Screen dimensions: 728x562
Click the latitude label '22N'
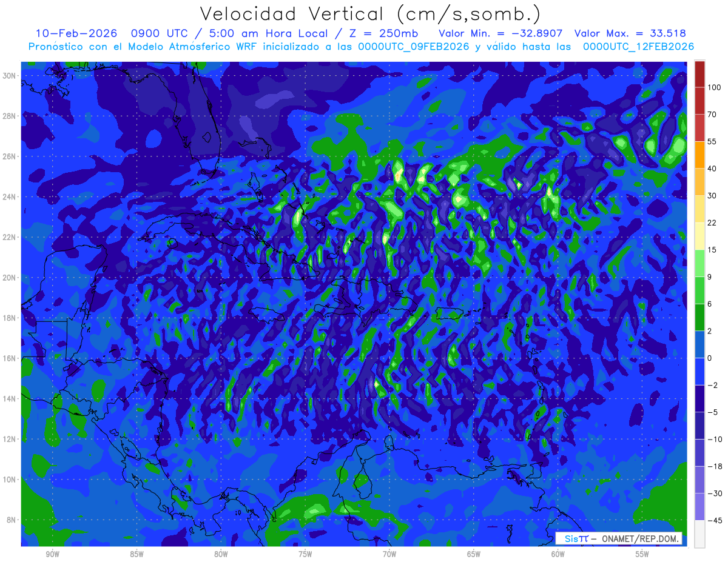[x=10, y=237]
